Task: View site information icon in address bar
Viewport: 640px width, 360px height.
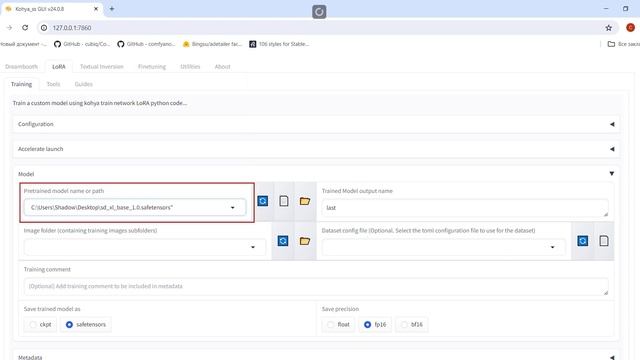Action: [44, 28]
